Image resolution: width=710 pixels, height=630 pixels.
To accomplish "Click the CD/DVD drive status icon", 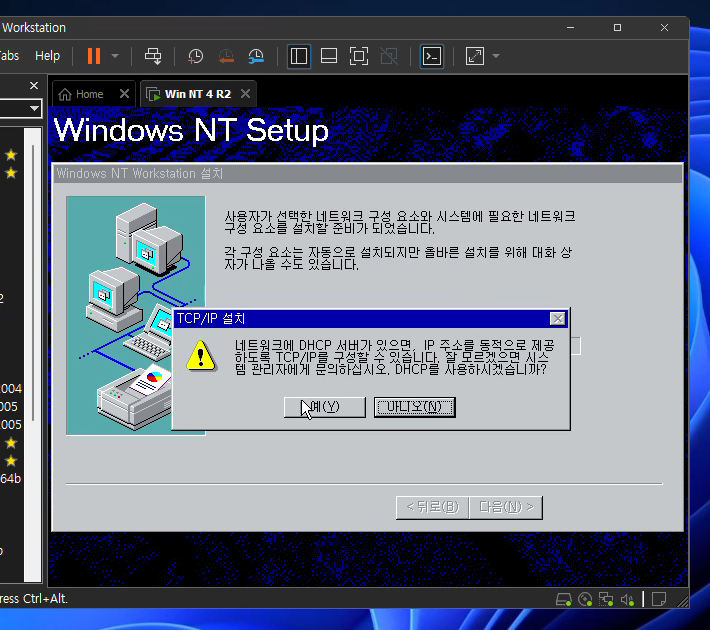I will pyautogui.click(x=585, y=600).
